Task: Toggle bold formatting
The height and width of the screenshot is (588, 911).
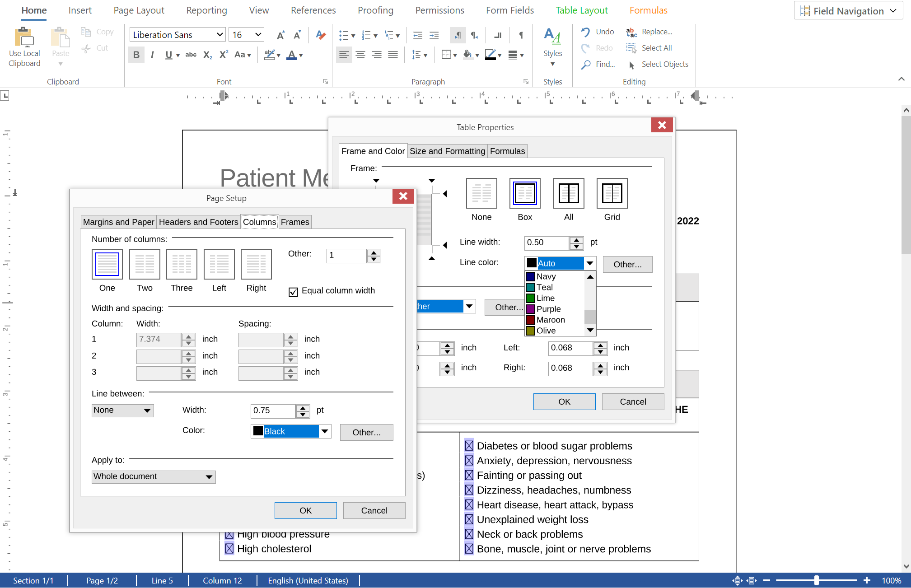Action: click(136, 55)
